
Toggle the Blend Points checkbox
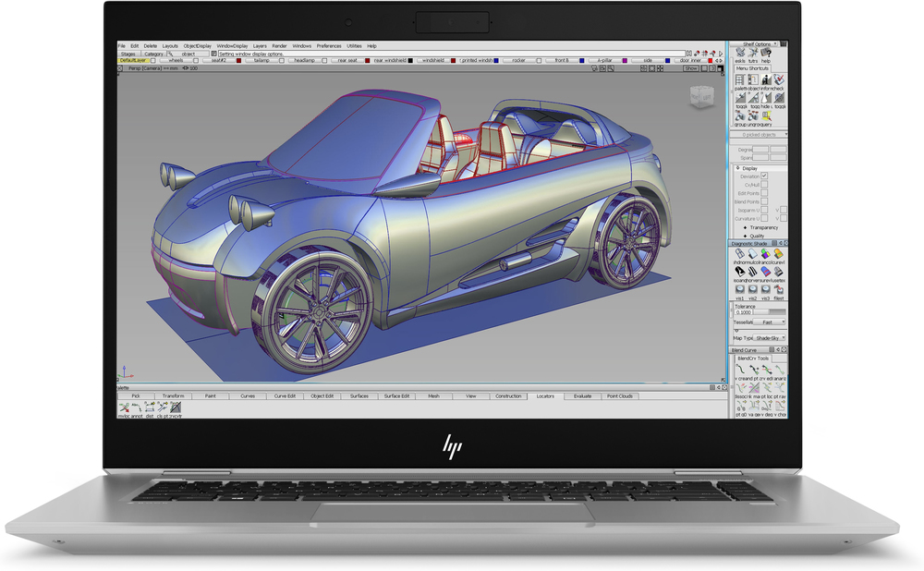[764, 201]
